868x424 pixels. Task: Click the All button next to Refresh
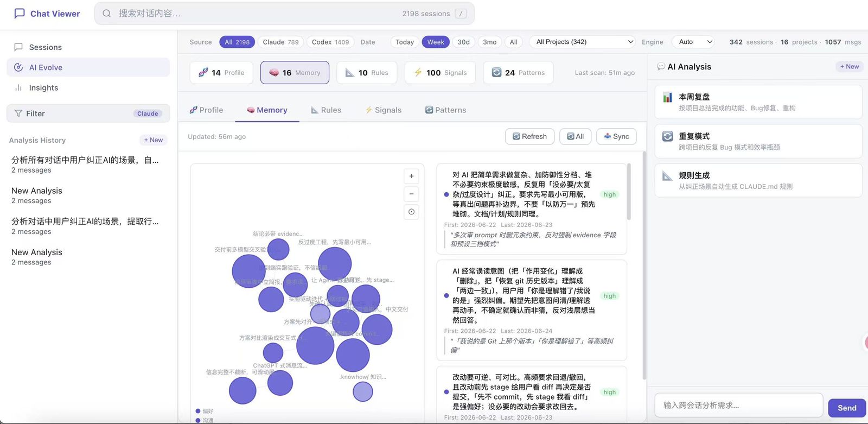coord(575,136)
